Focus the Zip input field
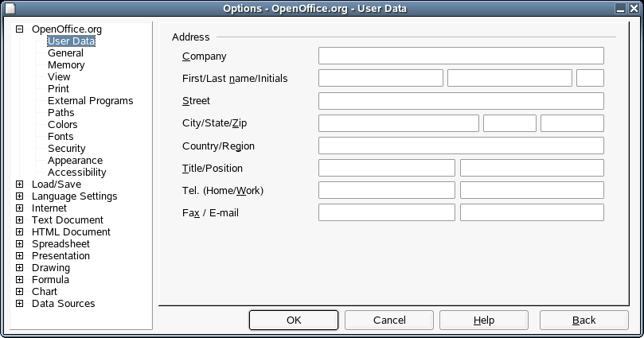Viewport: 644px width, 338px height. tap(572, 123)
